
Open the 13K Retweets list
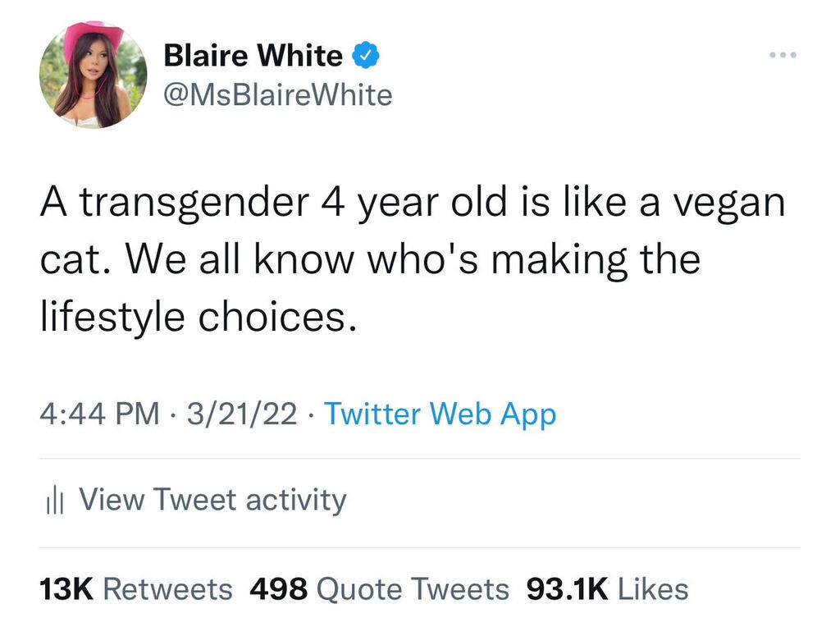click(136, 588)
